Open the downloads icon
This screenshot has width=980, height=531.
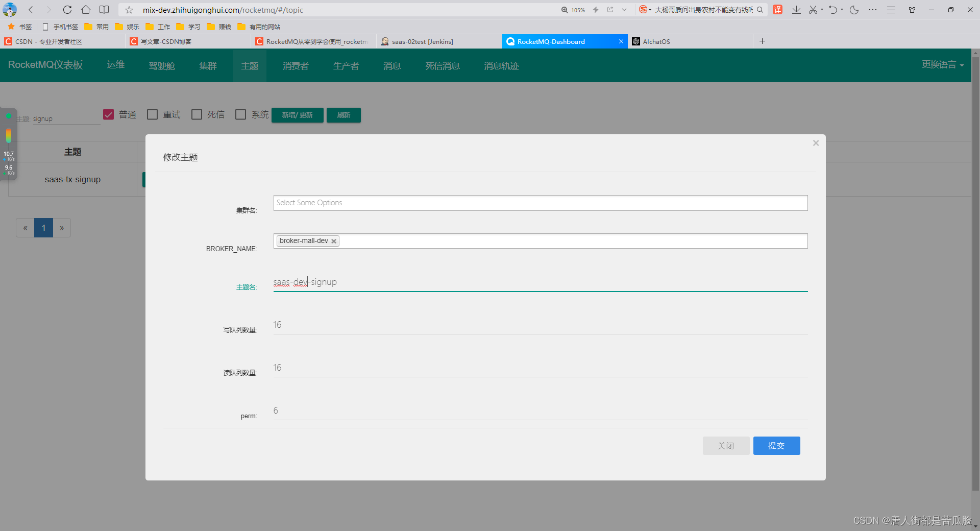(796, 10)
